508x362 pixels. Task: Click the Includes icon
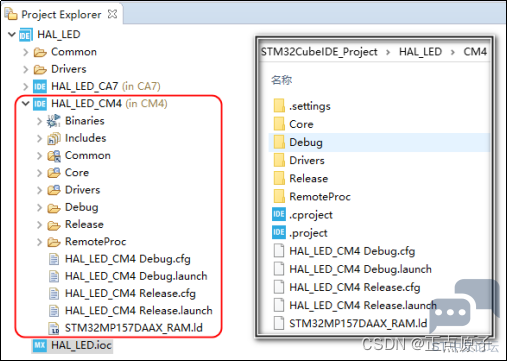click(x=54, y=138)
